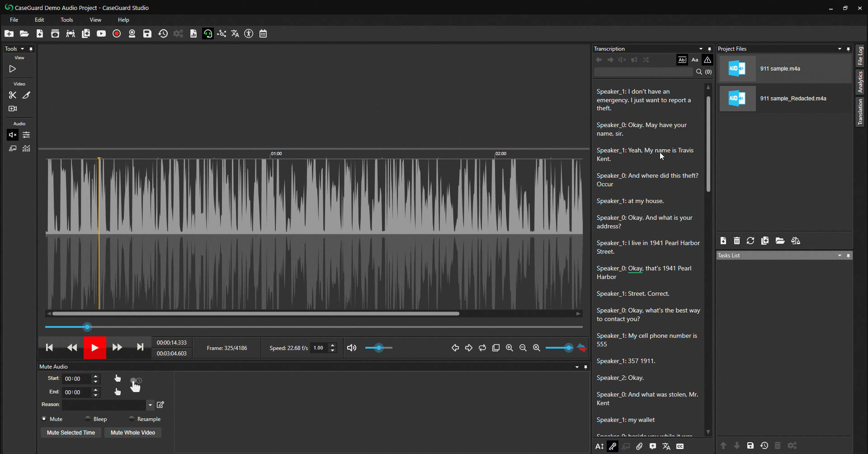Select the scissors cut tool
868x454 pixels.
13,95
